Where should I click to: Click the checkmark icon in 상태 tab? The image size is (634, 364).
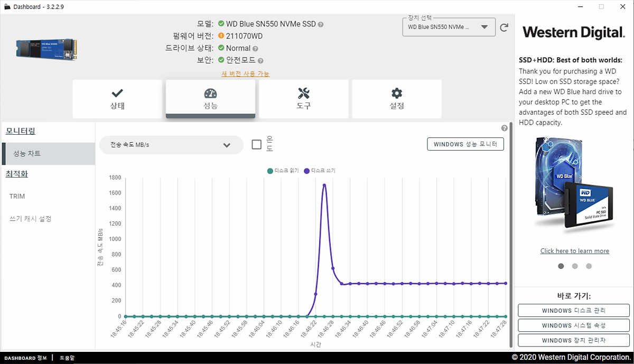[117, 93]
